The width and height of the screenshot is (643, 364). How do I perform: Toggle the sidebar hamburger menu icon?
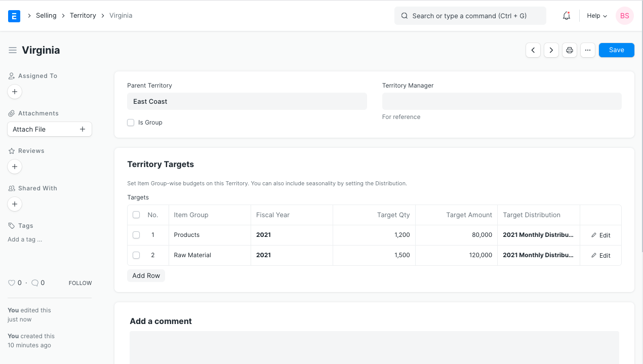13,50
